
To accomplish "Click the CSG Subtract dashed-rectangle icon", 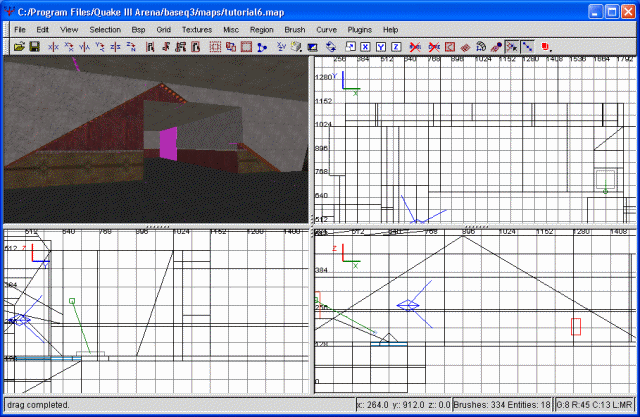I will pos(215,47).
